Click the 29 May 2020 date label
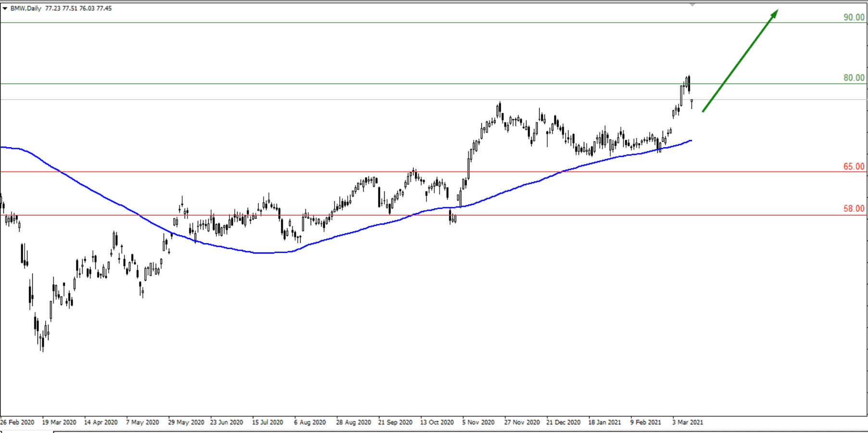Screen dimensions: 868x433 [186, 422]
